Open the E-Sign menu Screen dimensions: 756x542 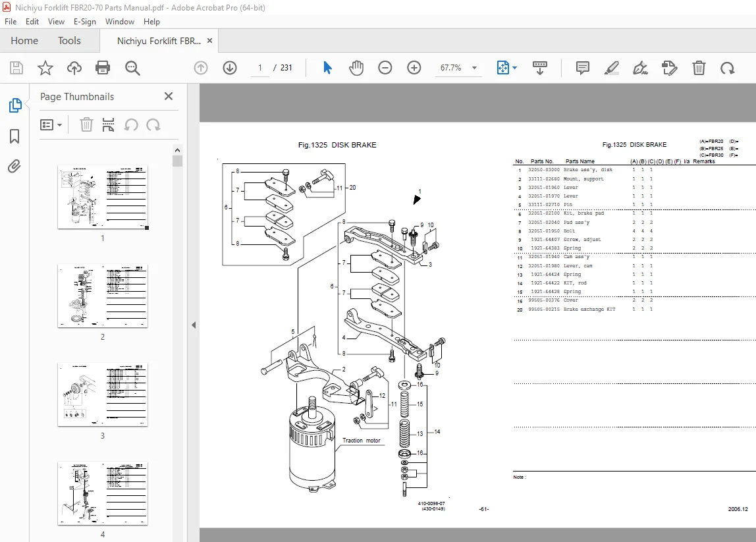tap(85, 22)
